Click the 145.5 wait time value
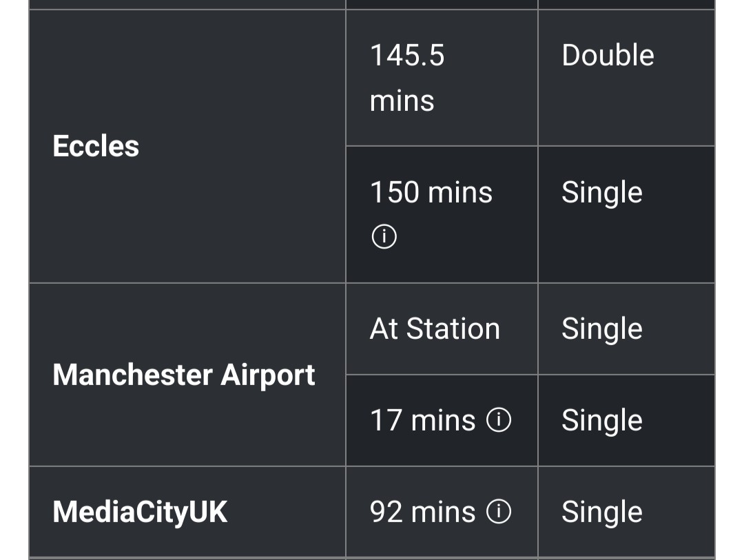This screenshot has width=744, height=560. pyautogui.click(x=407, y=55)
